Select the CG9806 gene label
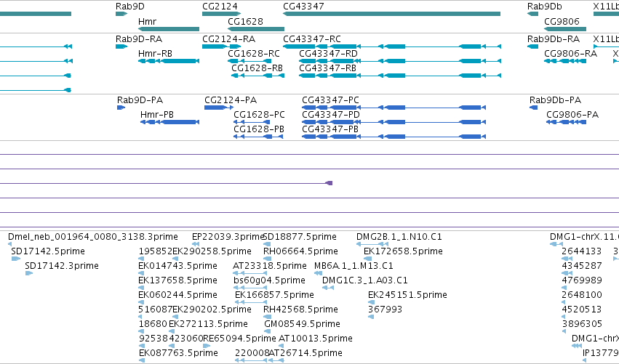 click(562, 21)
